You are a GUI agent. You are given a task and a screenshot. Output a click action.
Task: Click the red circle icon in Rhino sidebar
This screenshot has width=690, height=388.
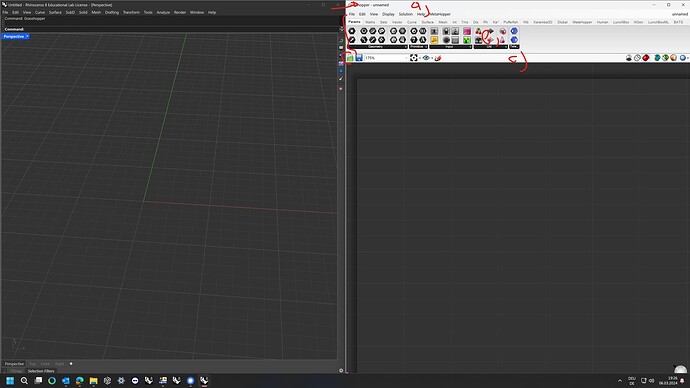(341, 88)
